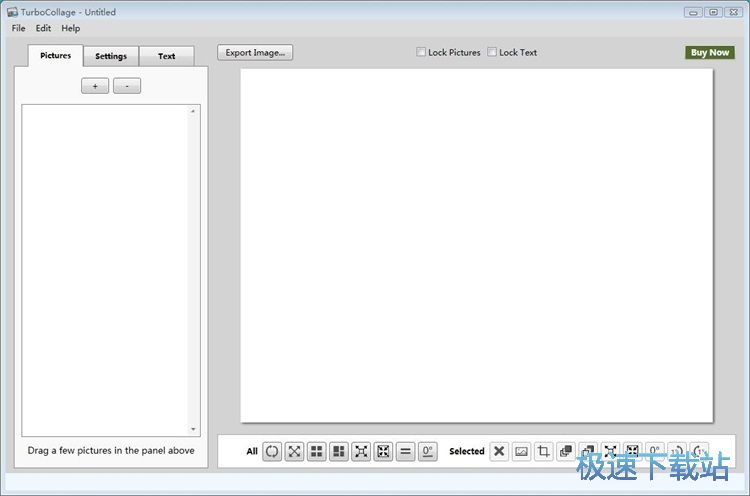The image size is (750, 496).
Task: Click the overlapping squares icon after Crop
Action: pos(566,451)
